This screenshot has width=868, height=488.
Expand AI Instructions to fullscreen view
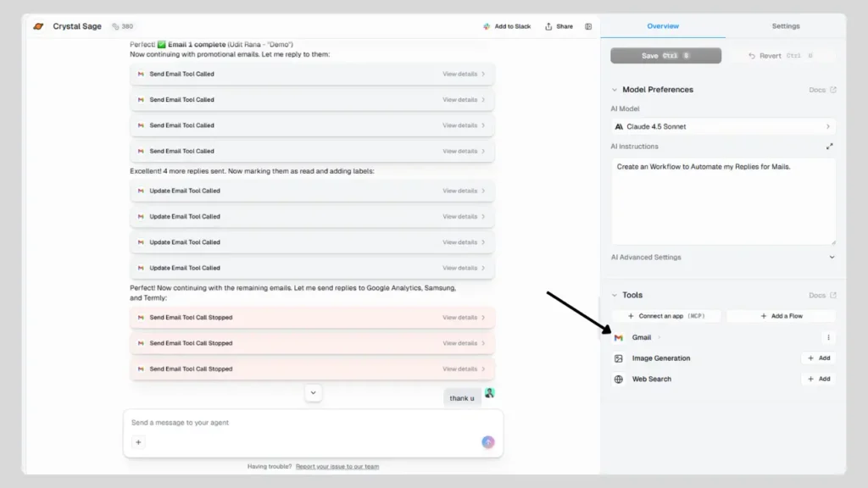point(829,146)
